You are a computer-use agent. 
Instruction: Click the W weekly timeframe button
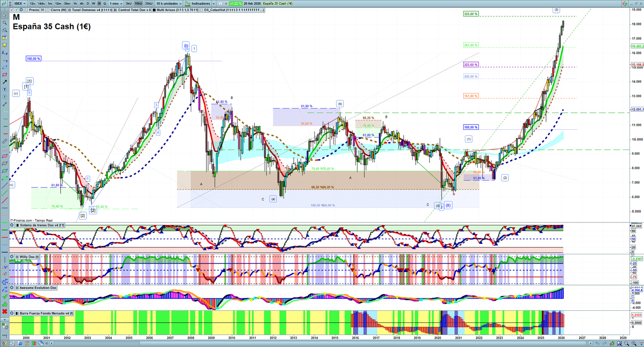coord(93,4)
